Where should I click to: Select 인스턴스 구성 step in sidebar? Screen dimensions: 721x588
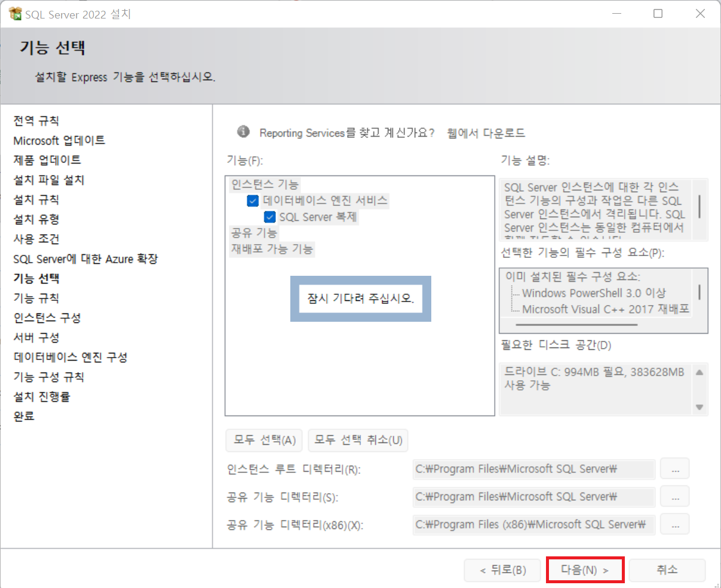pos(47,318)
